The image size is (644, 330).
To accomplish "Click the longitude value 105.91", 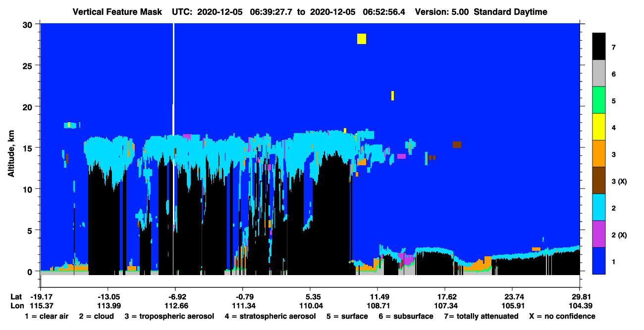I will [513, 305].
